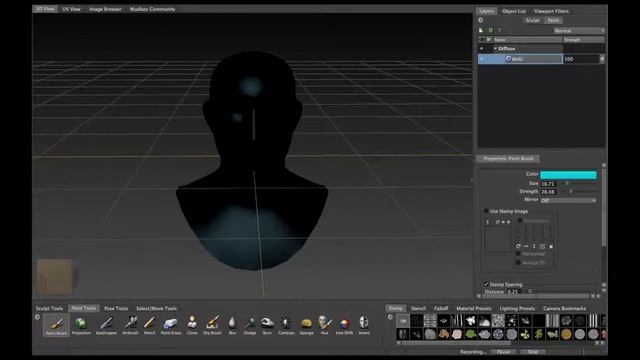Open the Layers panel options circle
Image resolution: width=640 pixels, height=360 pixels.
[481, 20]
